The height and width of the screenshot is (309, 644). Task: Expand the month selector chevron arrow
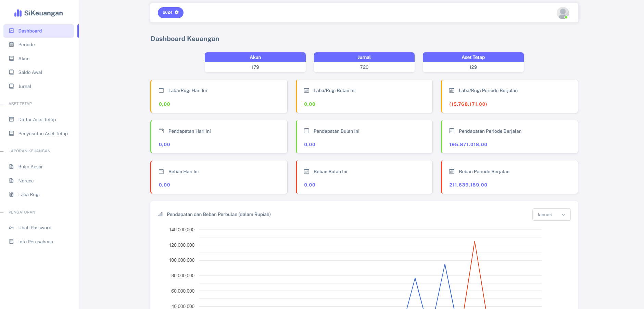pos(563,215)
